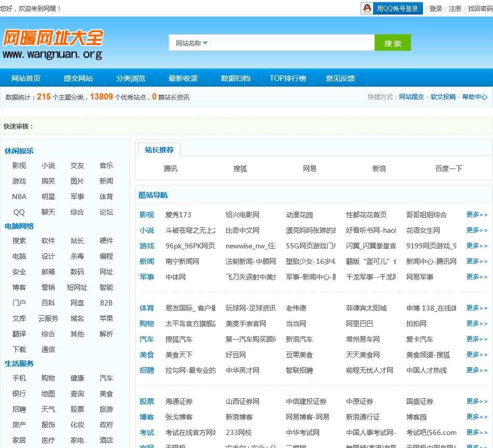Expand 更多>> for the 股票 row
Screen dimensions: 493x448
click(x=476, y=401)
